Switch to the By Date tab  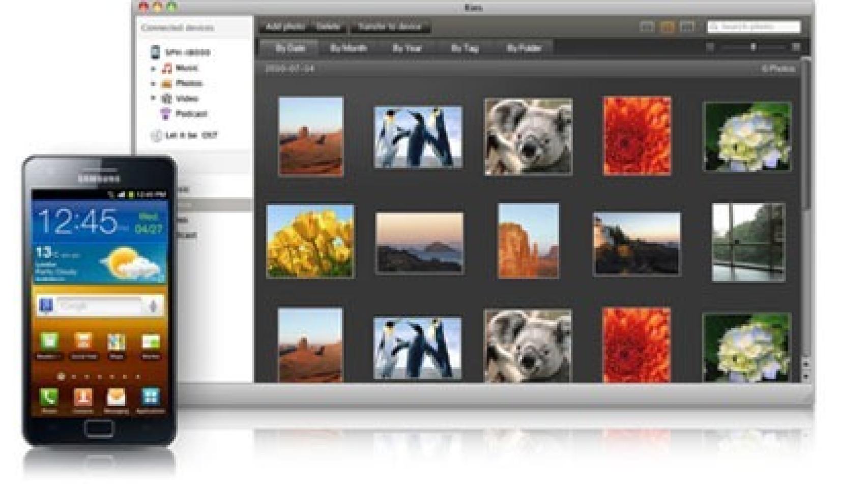(290, 48)
